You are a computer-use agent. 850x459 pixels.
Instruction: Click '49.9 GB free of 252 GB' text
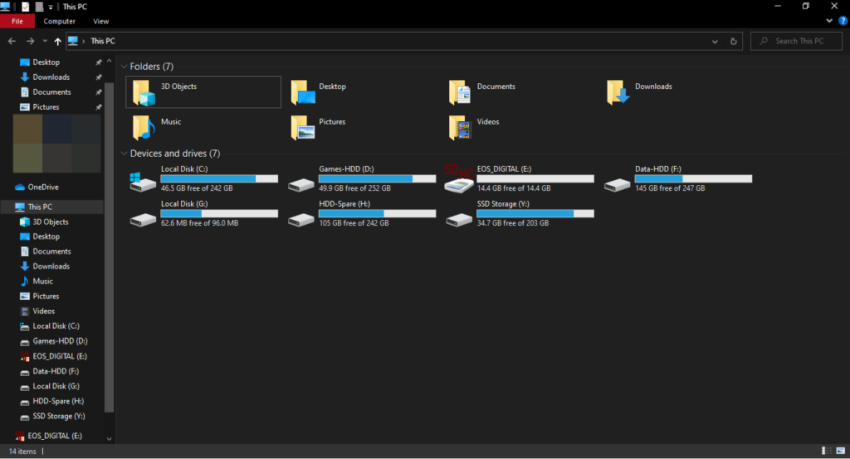click(355, 188)
